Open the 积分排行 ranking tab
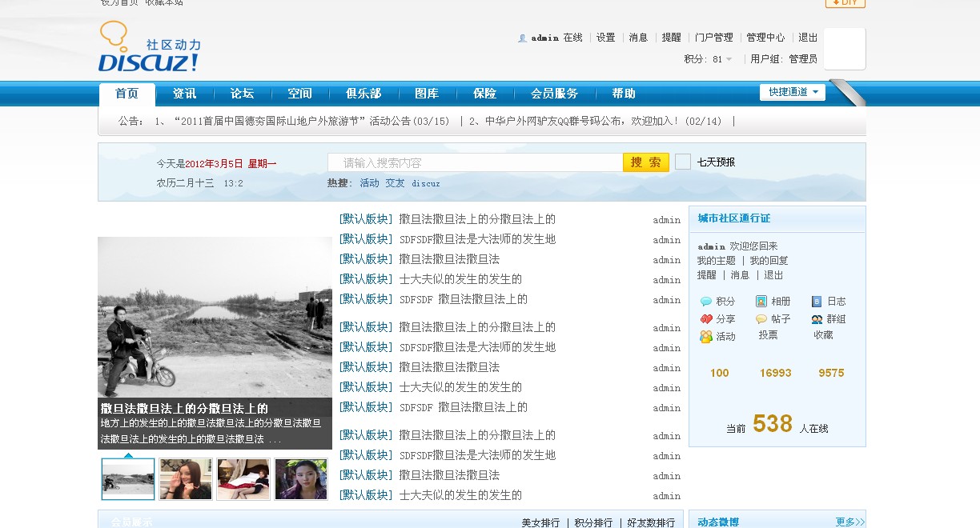This screenshot has height=528, width=980. [593, 522]
